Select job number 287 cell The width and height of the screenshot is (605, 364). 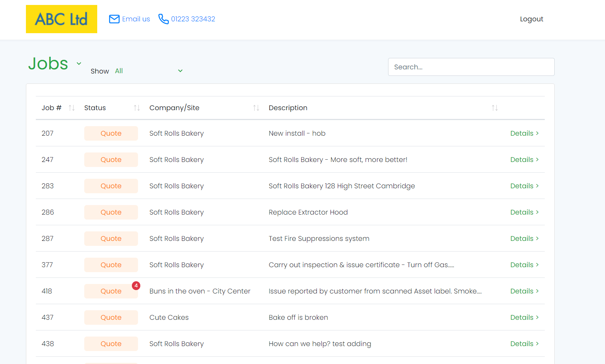48,239
